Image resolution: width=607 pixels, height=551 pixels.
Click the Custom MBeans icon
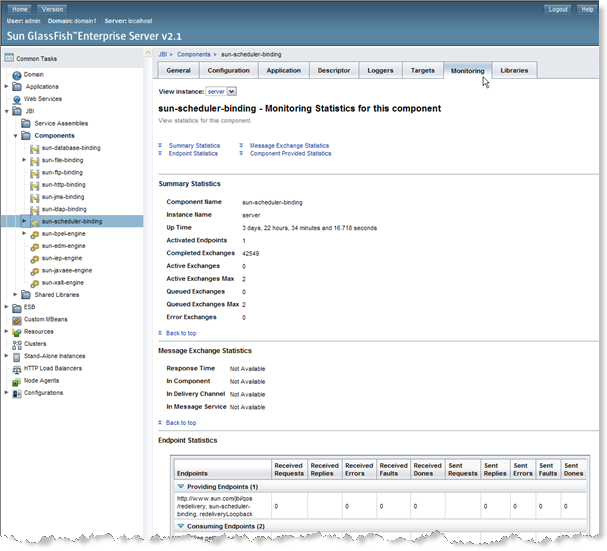[17, 320]
